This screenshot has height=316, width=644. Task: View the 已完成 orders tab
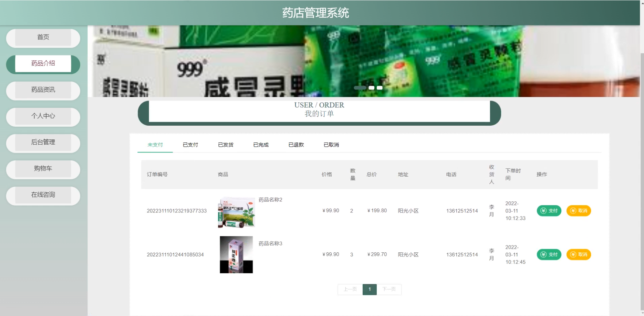[261, 145]
